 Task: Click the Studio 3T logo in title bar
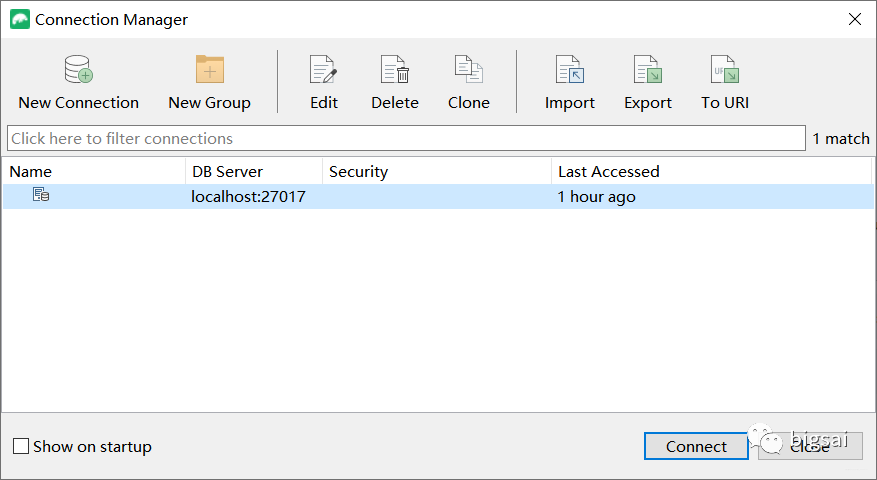19,19
